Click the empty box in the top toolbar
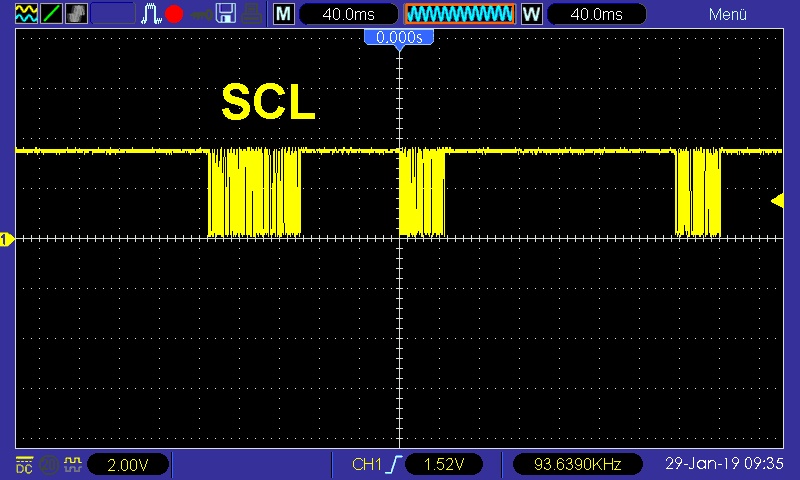 [113, 14]
